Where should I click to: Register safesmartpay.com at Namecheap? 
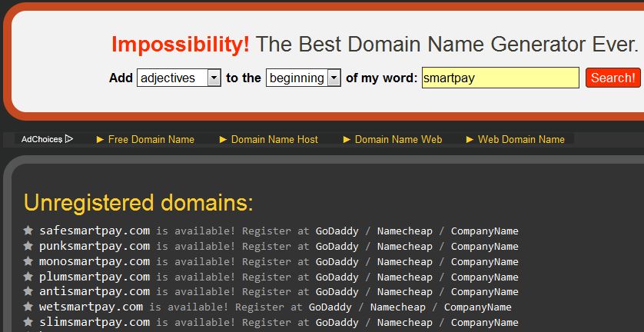(x=404, y=231)
